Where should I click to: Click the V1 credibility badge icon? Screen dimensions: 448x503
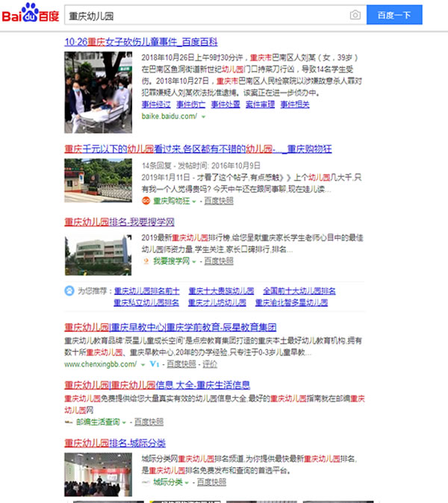(155, 364)
